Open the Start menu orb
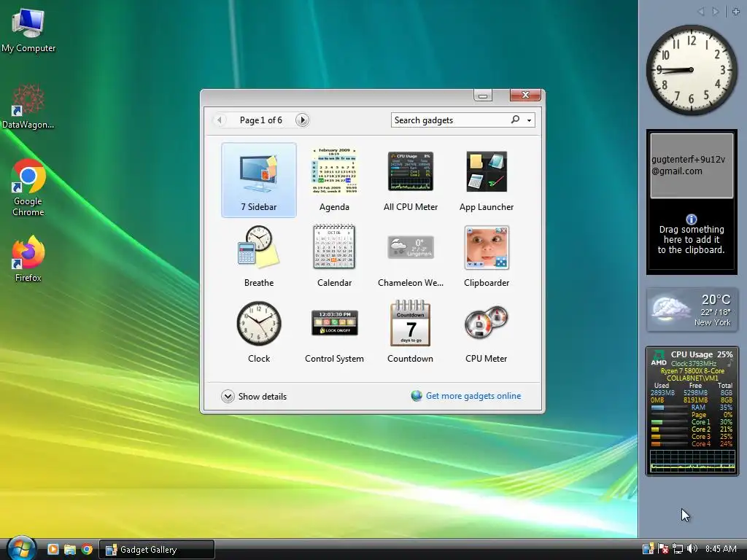The image size is (747, 560). pyautogui.click(x=21, y=548)
